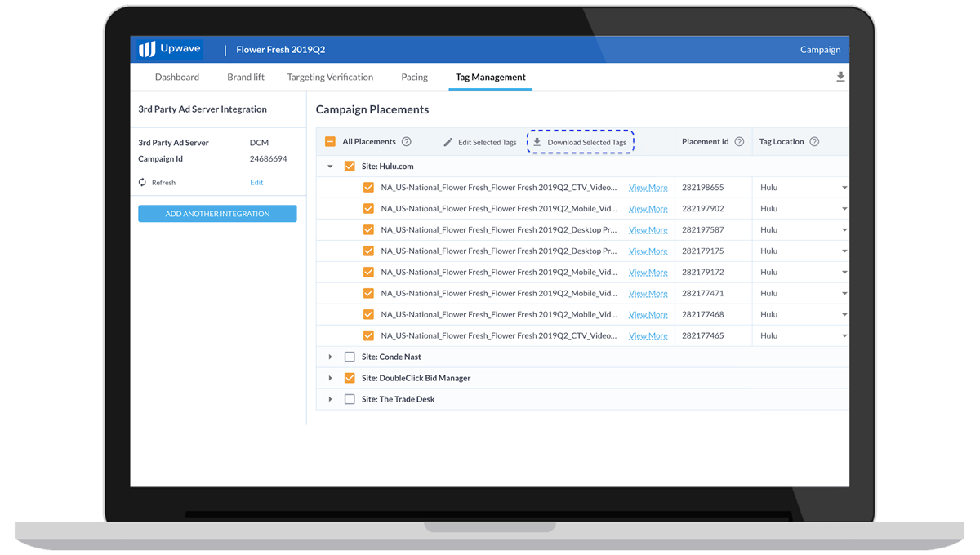This screenshot has width=980, height=555.
Task: Click Edit Selected Tags label
Action: pyautogui.click(x=487, y=142)
